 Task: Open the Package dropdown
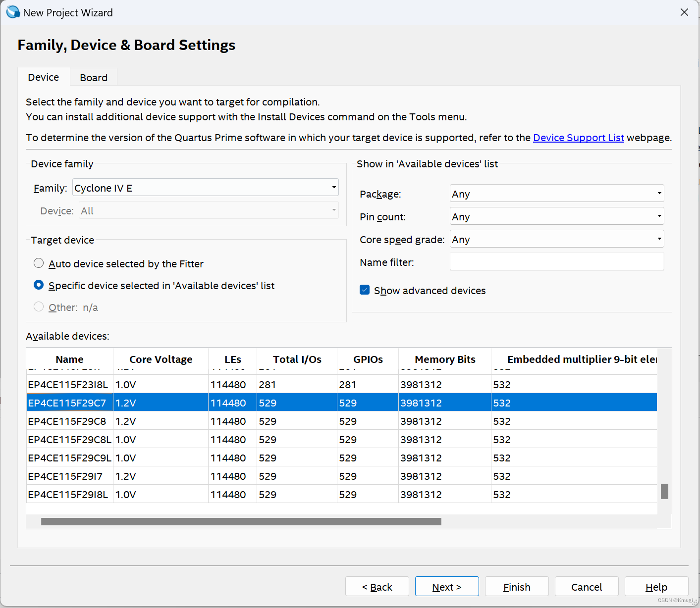(557, 194)
